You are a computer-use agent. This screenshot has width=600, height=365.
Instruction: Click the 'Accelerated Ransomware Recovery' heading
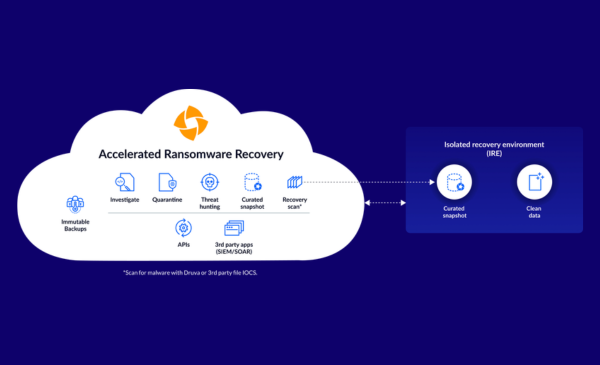(x=191, y=154)
